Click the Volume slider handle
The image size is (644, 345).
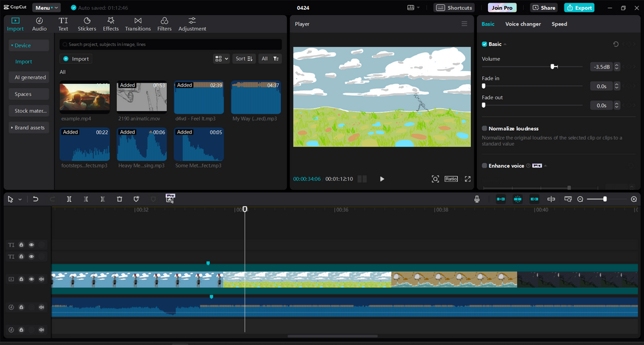[x=553, y=66]
